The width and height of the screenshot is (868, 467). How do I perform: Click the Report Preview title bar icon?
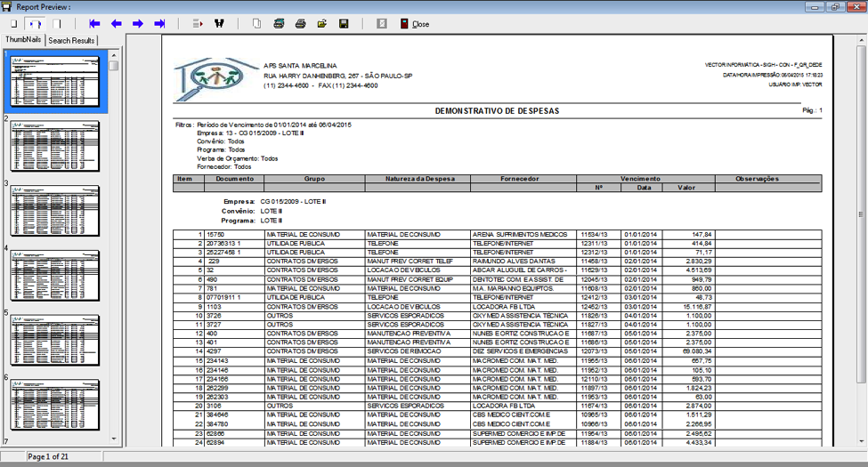tap(6, 6)
